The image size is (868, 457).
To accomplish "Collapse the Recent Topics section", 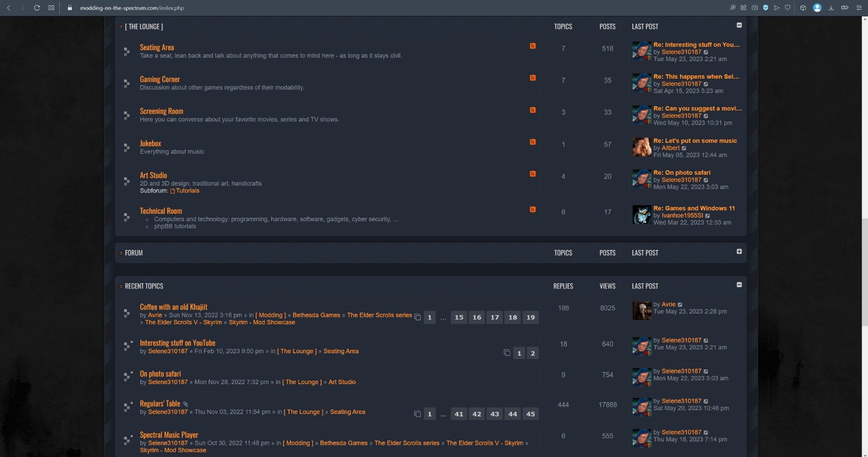I will coord(739,285).
